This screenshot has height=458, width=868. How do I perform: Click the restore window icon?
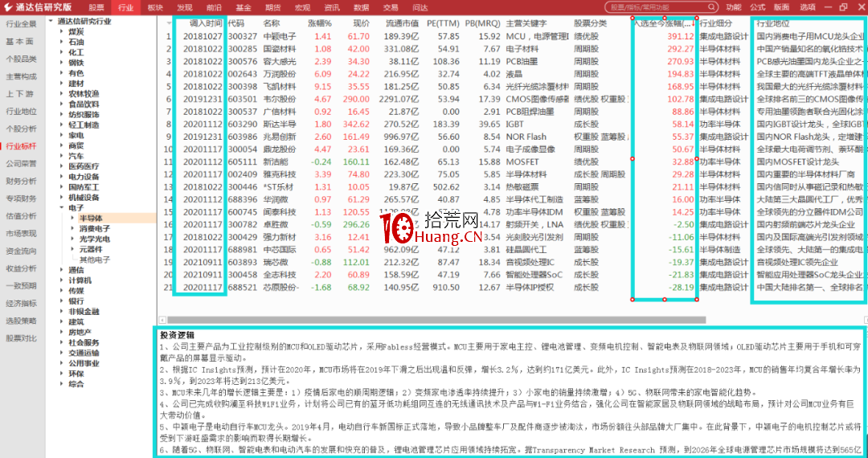pyautogui.click(x=843, y=7)
